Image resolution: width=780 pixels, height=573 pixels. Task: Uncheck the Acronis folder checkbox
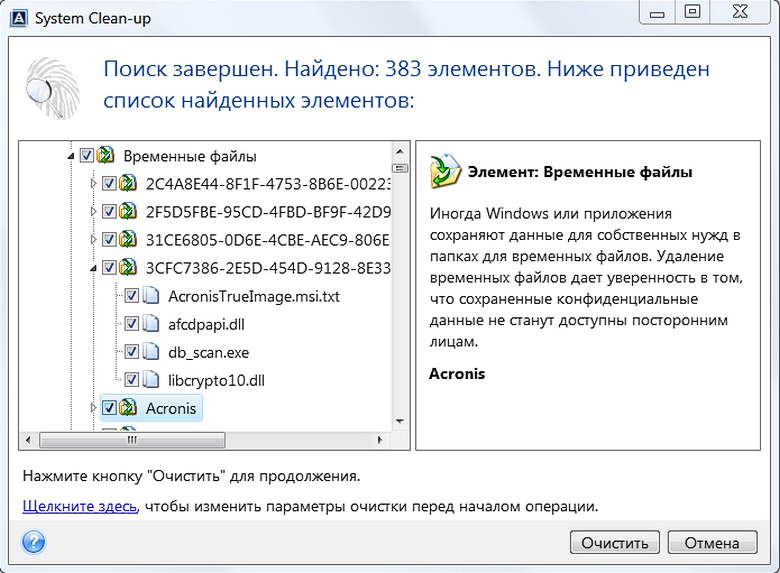109,408
